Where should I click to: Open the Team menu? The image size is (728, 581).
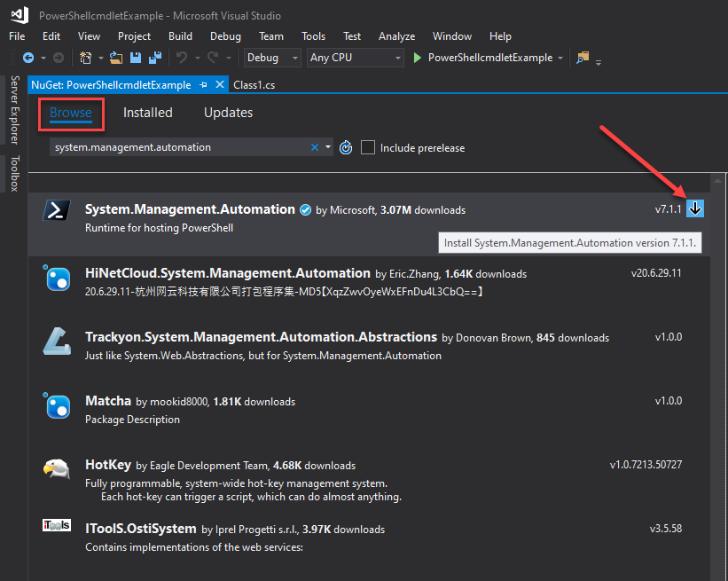click(271, 36)
